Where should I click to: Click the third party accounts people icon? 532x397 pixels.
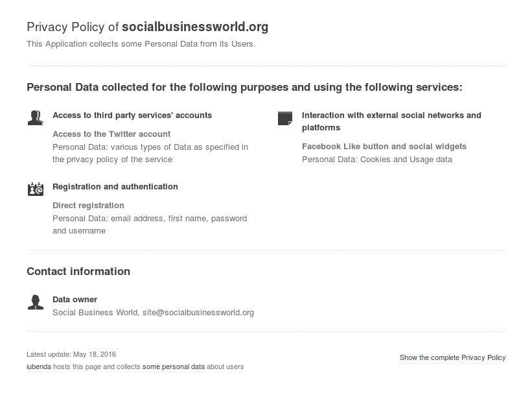pyautogui.click(x=35, y=117)
